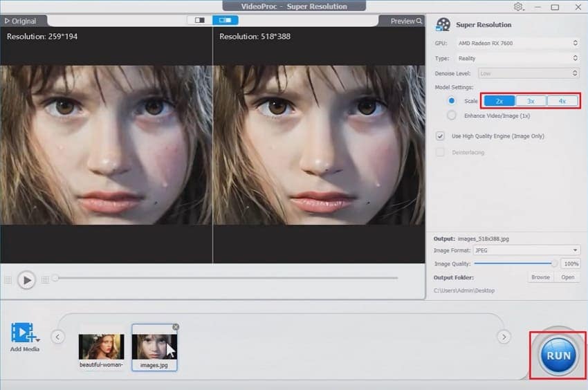The width and height of the screenshot is (588, 390).
Task: Select the beautiful-woman thumbnail
Action: 101,347
